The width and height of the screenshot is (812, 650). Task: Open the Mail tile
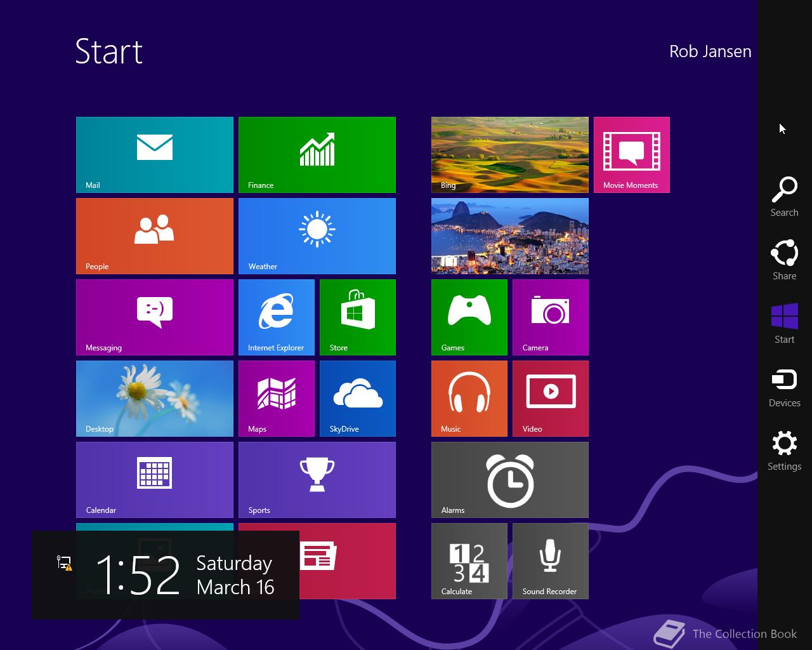(x=155, y=155)
